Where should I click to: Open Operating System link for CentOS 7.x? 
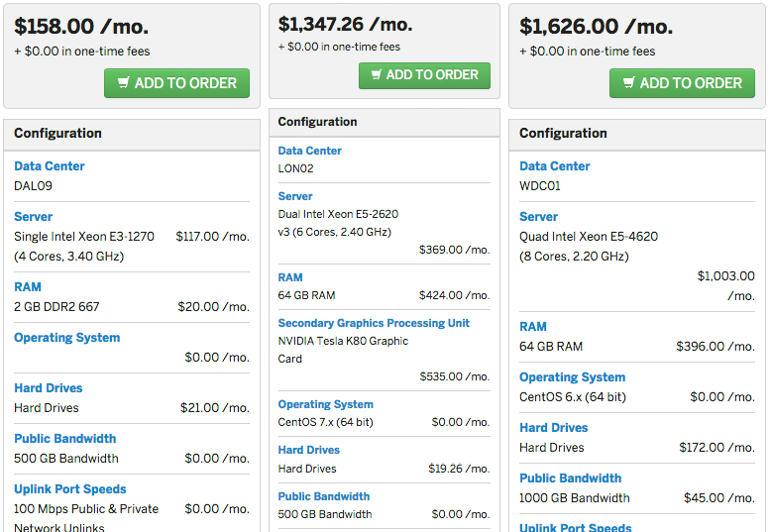326,405
